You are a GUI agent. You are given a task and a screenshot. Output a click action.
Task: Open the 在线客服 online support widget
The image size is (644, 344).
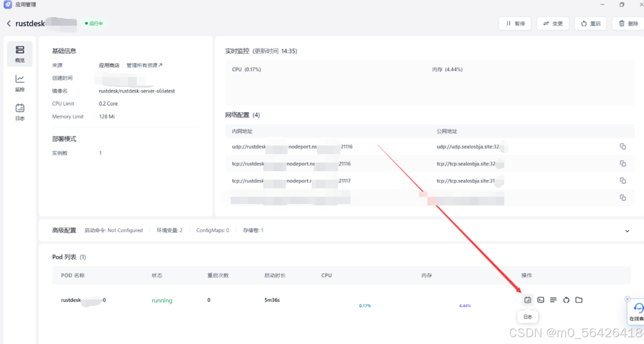637,312
